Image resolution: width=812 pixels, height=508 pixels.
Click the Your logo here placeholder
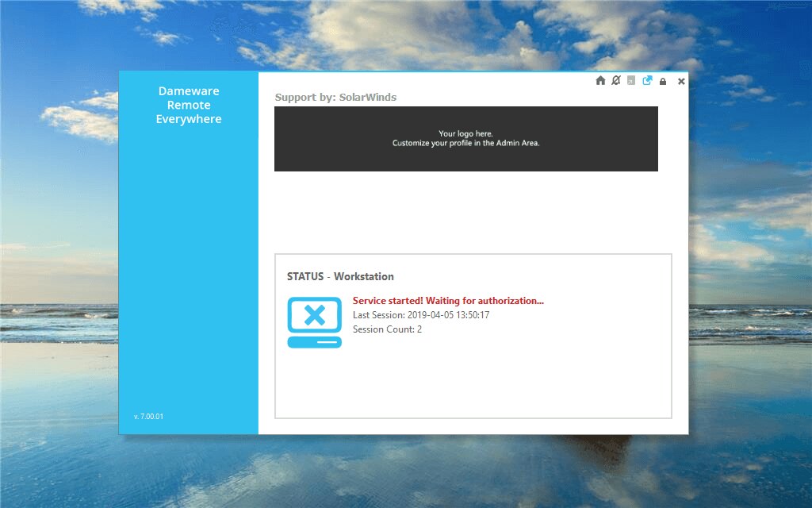pyautogui.click(x=466, y=133)
